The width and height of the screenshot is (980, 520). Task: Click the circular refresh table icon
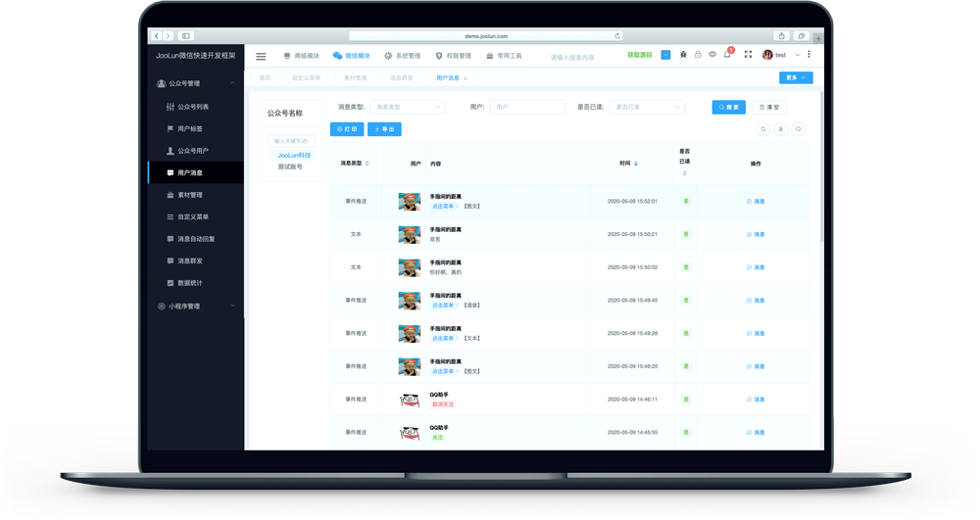click(x=763, y=129)
